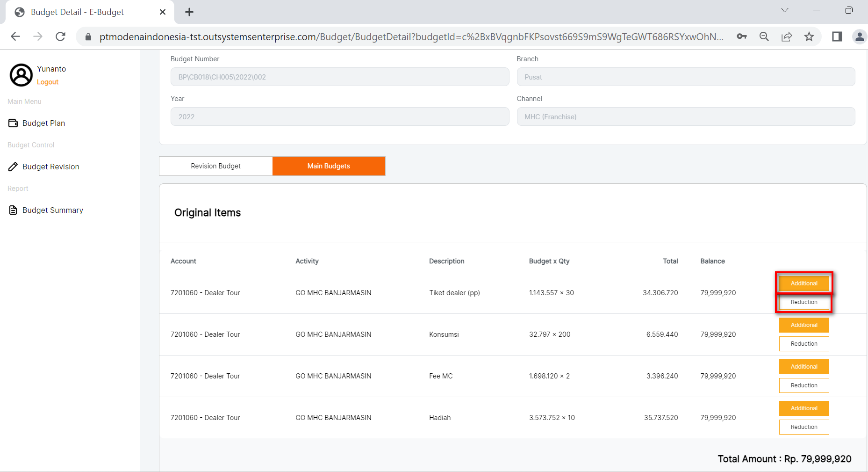Select the Main Budgets tab
Viewport: 868px width, 472px height.
(329, 166)
